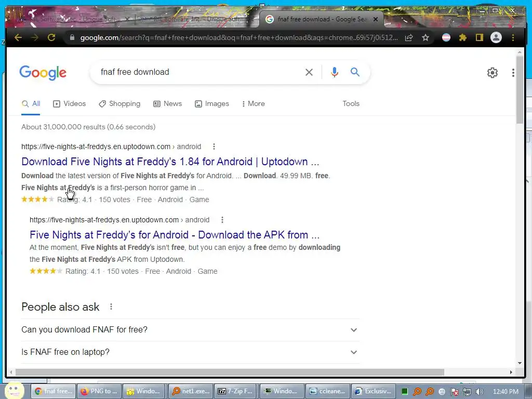Open options dots for first Uptodown result
This screenshot has width=532, height=399.
214,147
